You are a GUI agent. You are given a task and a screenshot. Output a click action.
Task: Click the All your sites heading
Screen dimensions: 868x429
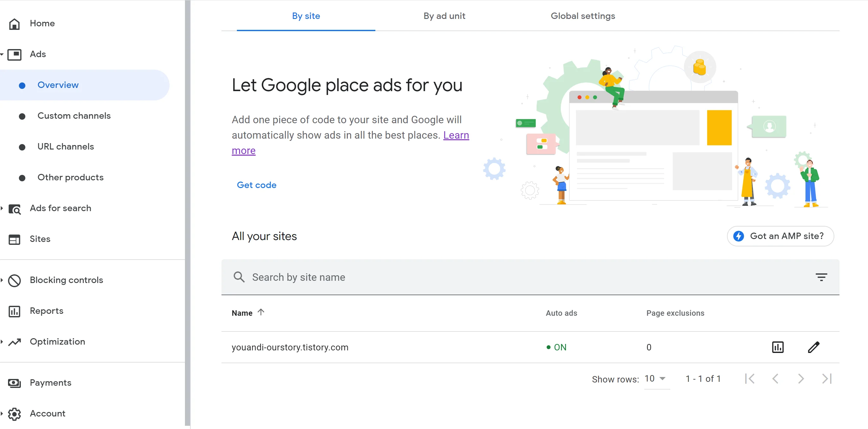click(x=264, y=236)
